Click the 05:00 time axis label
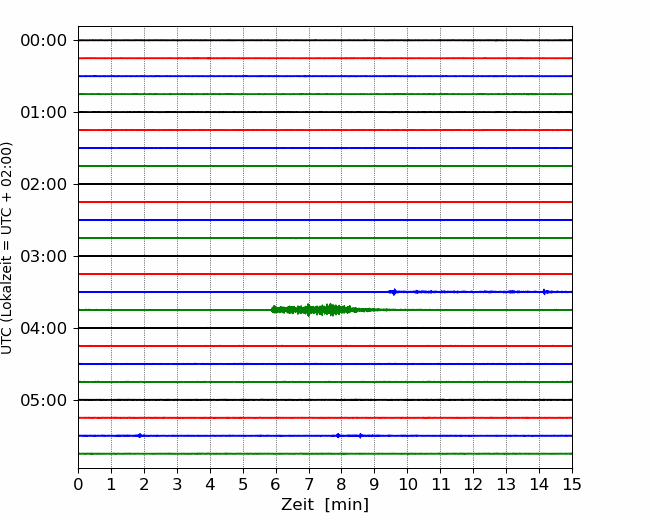 pyautogui.click(x=44, y=400)
